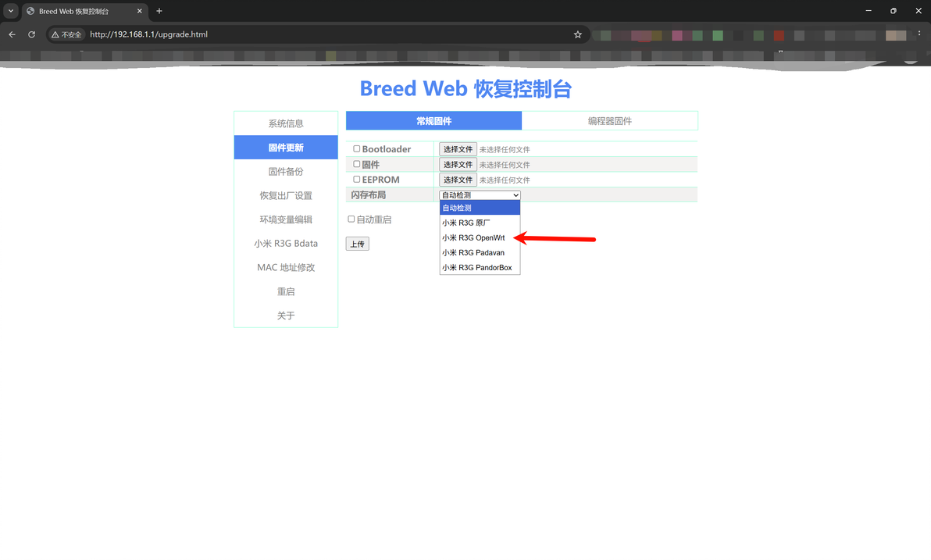Image resolution: width=931 pixels, height=560 pixels.
Task: Click the 上传 upload button
Action: [x=358, y=244]
